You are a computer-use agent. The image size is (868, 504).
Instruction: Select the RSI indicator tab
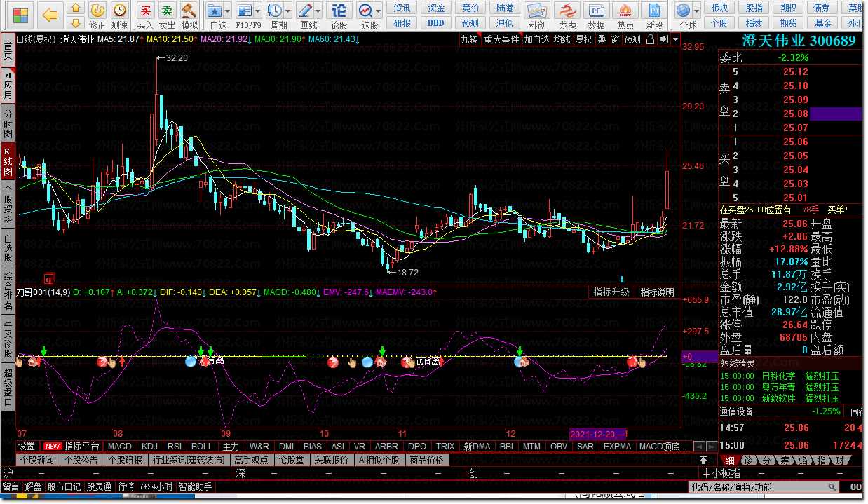174,446
